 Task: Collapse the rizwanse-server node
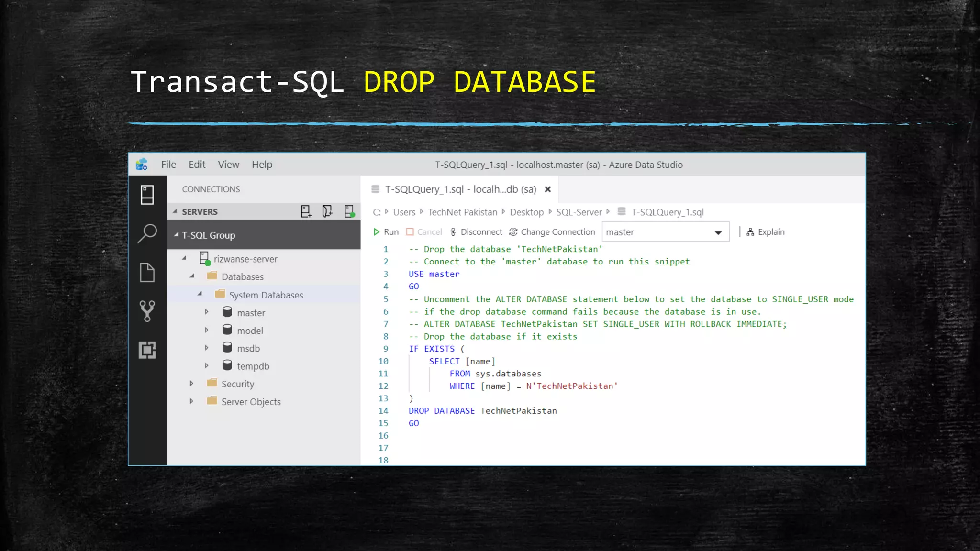tap(184, 259)
